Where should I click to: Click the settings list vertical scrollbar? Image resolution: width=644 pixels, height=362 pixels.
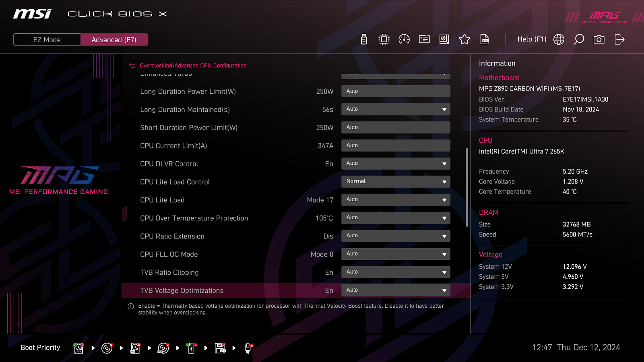coord(467,187)
